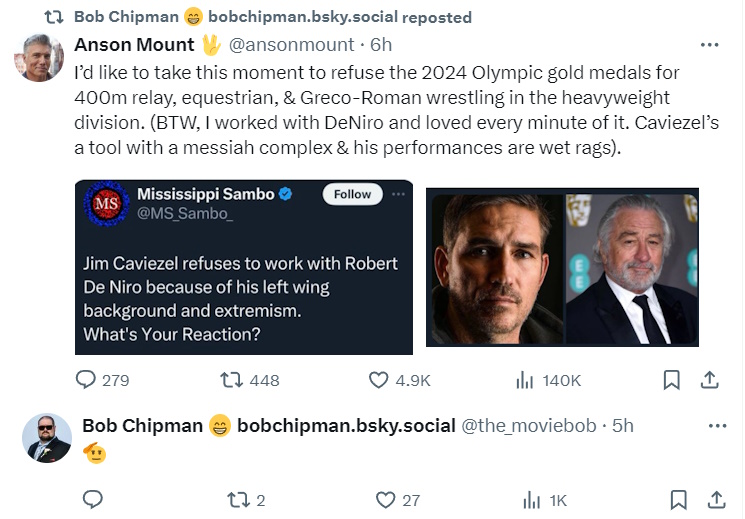The height and width of the screenshot is (519, 745).
Task: Bookmark Bob Chipman's emoji tweet
Action: coord(678,500)
